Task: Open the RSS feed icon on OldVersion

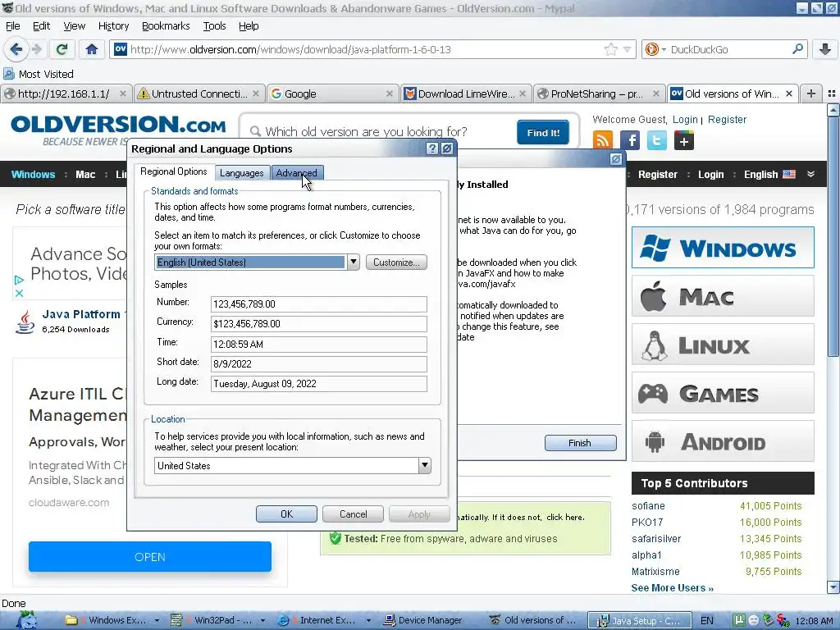Action: (x=603, y=141)
